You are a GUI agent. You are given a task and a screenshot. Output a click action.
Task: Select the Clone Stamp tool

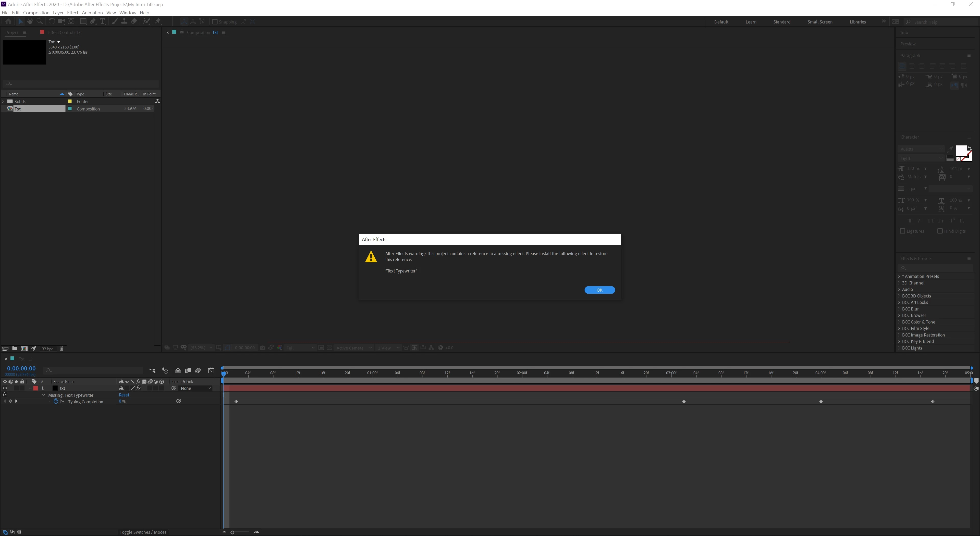[x=124, y=22]
